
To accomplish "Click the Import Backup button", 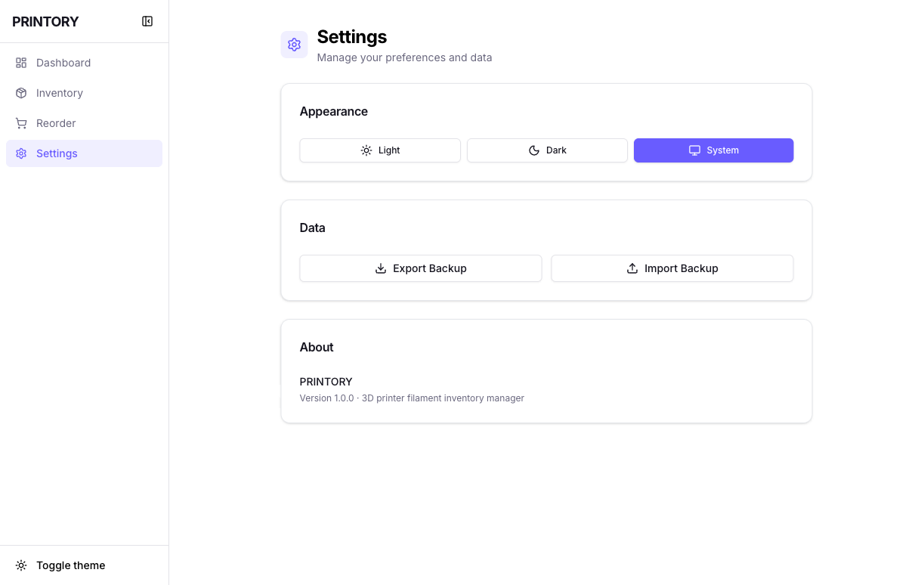I will pos(672,268).
